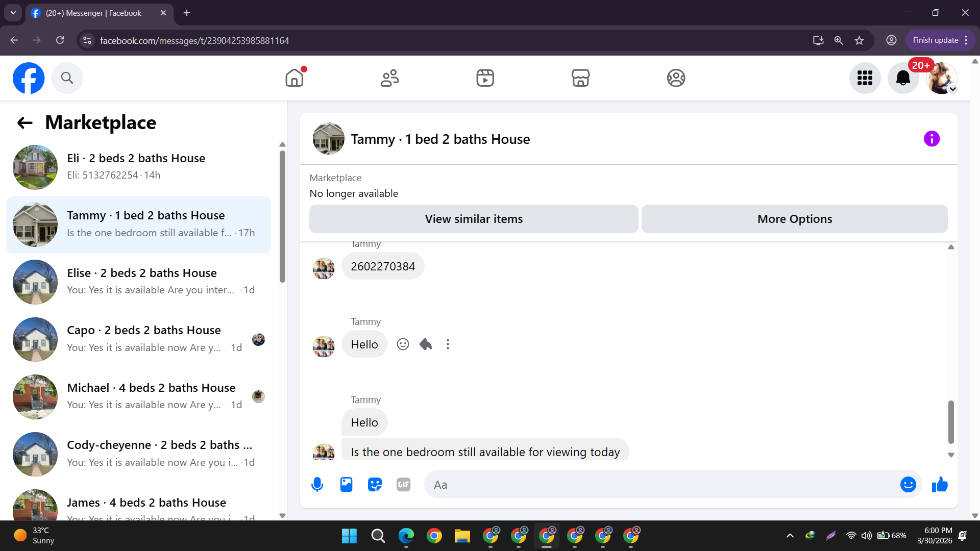
Task: Open Elise 2 beds conversation
Action: coord(139,282)
